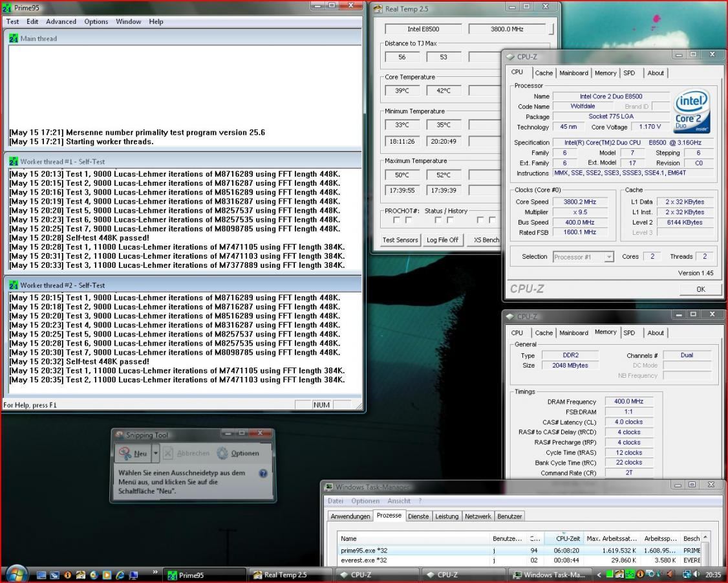Switch to Mainboard tab in the CPU-Z CPU window
This screenshot has width=728, height=583.
(573, 73)
